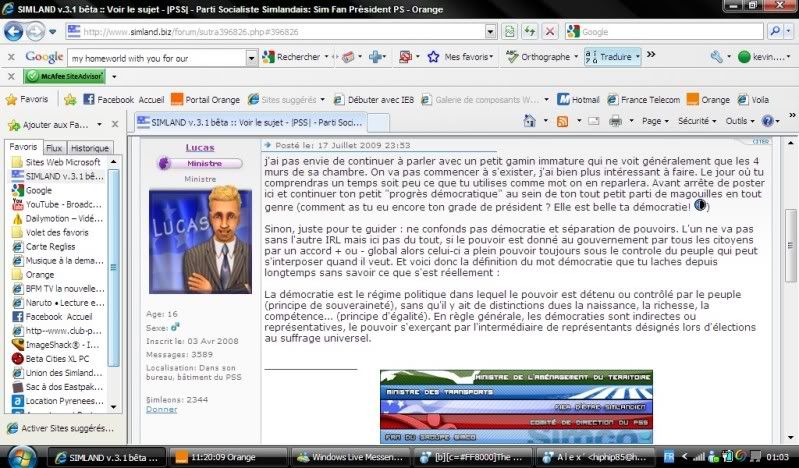Click the Home page icon

[x=530, y=121]
